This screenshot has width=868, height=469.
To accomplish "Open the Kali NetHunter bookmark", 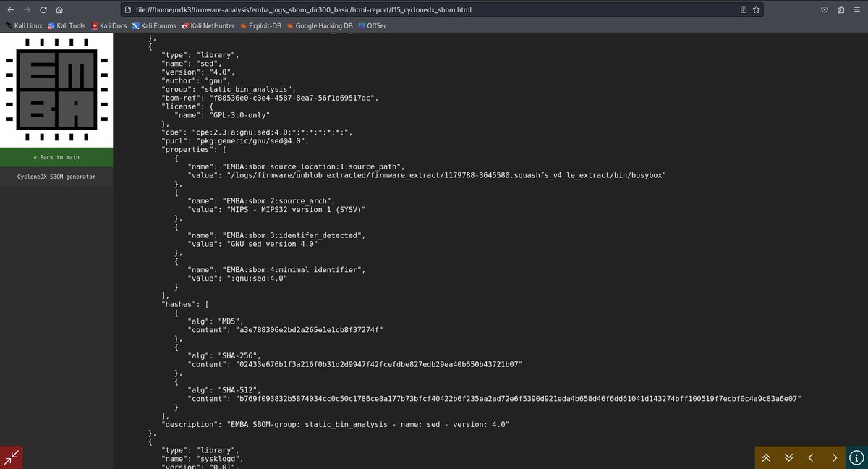I will [209, 25].
